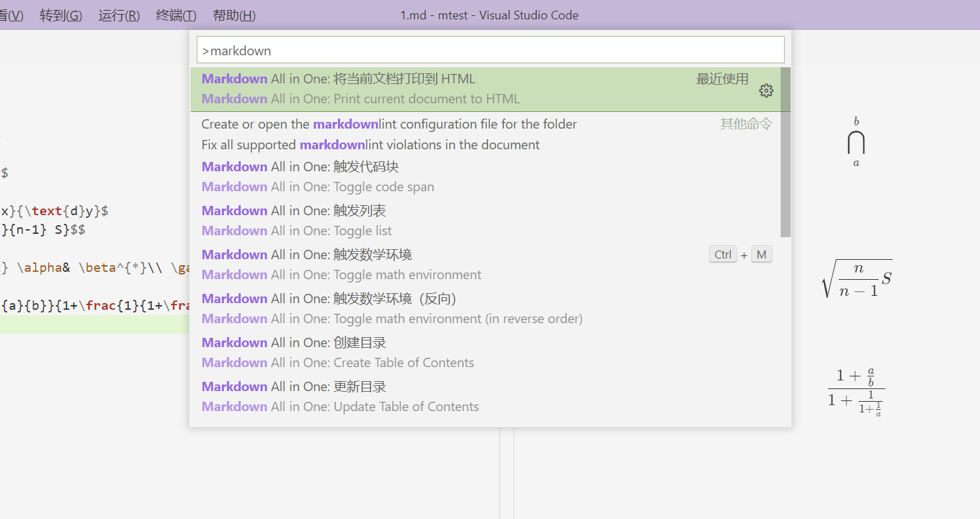The width and height of the screenshot is (980, 519).
Task: Click the gear icon on highlighted command
Action: [766, 91]
